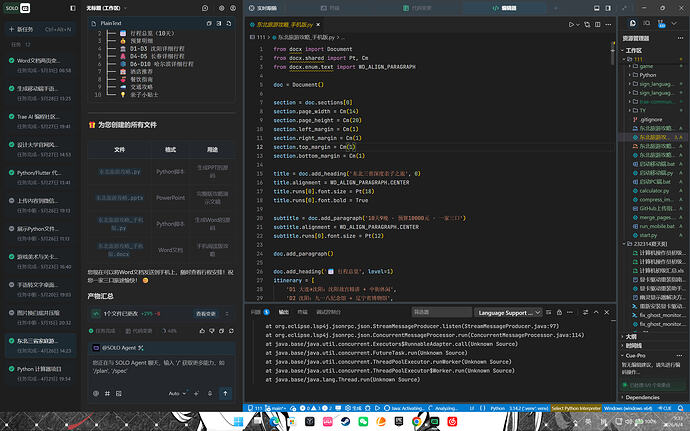This screenshot has height=431, width=690.
Task: Click the .pptx file link in table
Action: coord(120,198)
